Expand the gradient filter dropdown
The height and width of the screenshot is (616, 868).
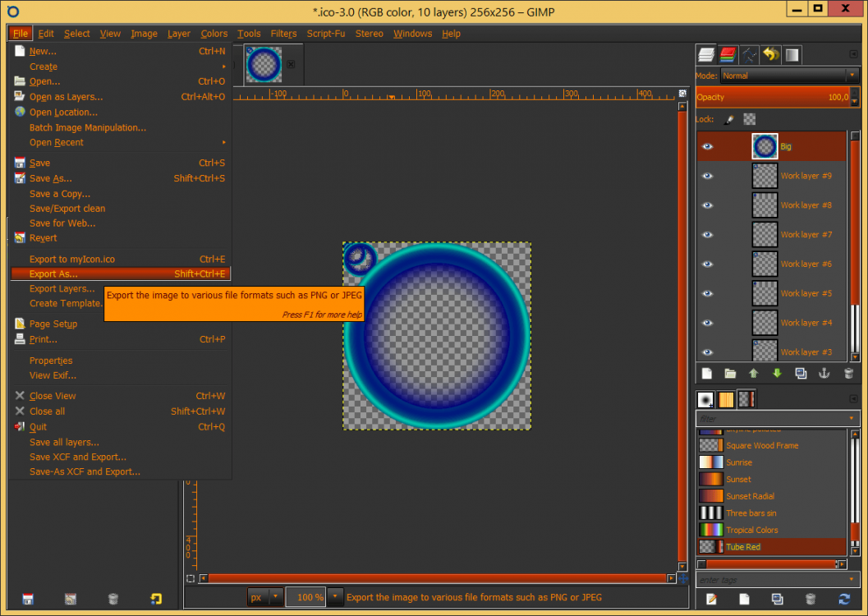coord(852,418)
